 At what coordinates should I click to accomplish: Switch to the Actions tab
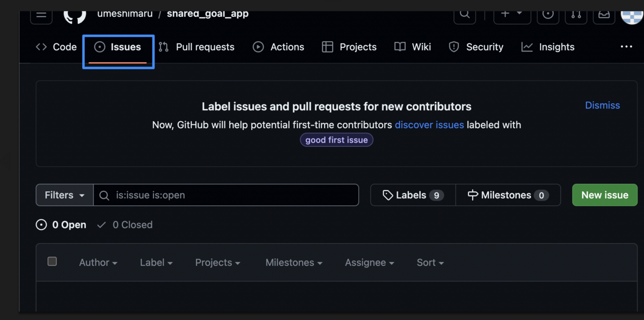tap(279, 47)
